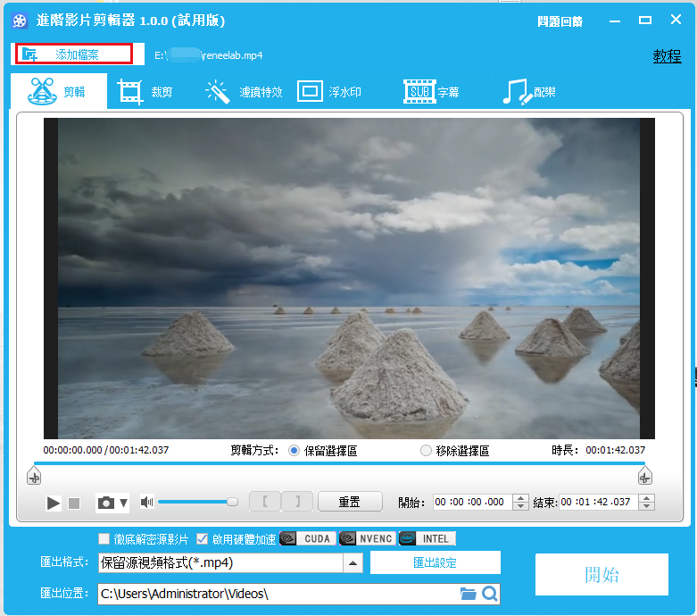Select 移除選擇區 remove selection radio
Screen dimensions: 697x616
coord(426,451)
